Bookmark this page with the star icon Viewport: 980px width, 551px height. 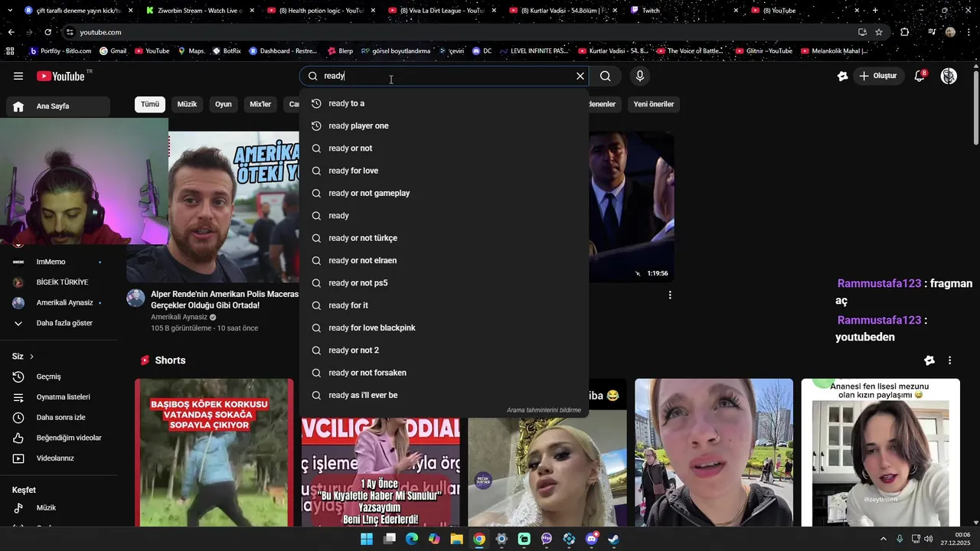click(879, 32)
